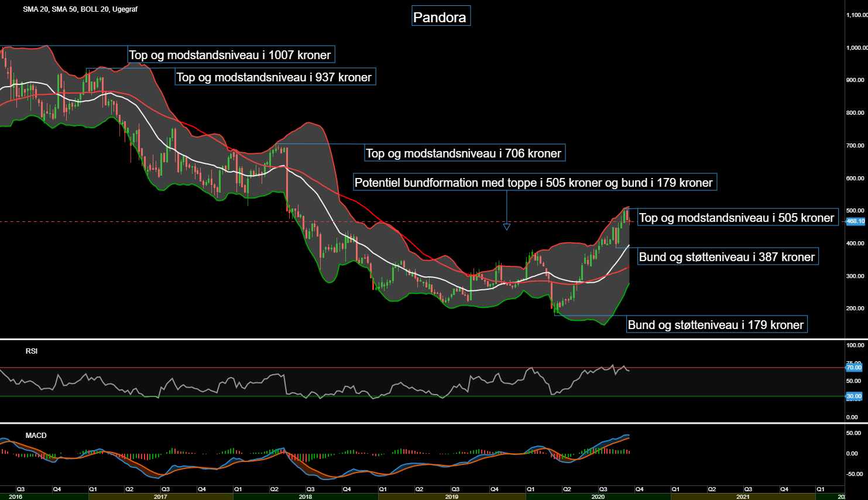
Task: Select the 2017 year label on the time axis
Action: 160,497
